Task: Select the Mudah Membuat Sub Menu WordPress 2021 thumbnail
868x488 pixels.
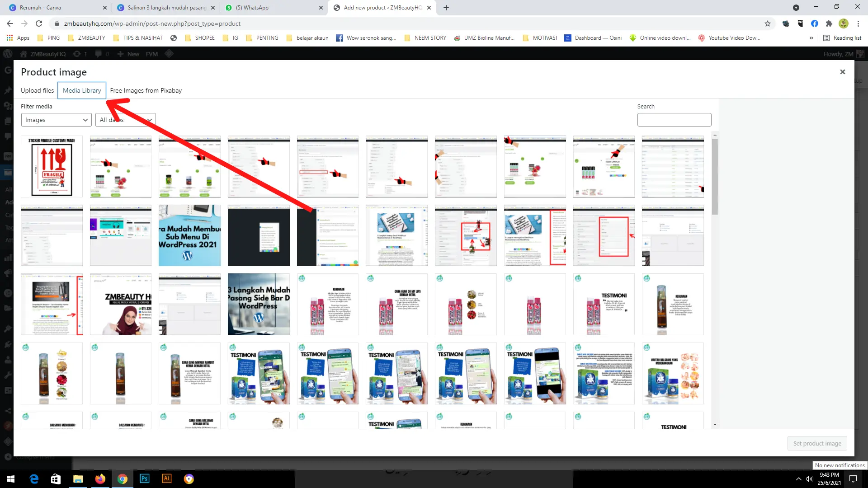Action: 189,235
